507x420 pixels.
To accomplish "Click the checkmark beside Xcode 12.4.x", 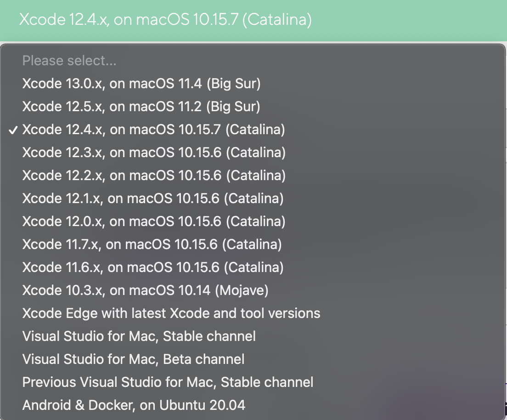I will point(14,130).
